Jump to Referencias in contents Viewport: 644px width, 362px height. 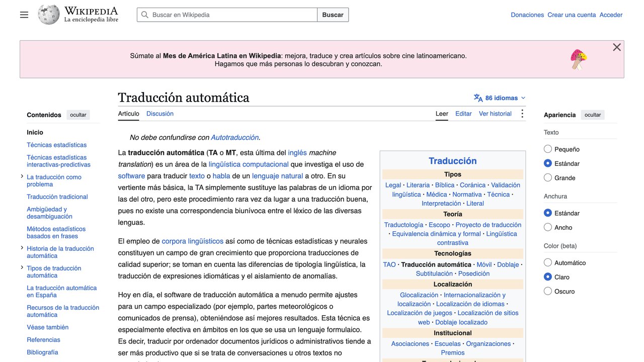(43, 340)
